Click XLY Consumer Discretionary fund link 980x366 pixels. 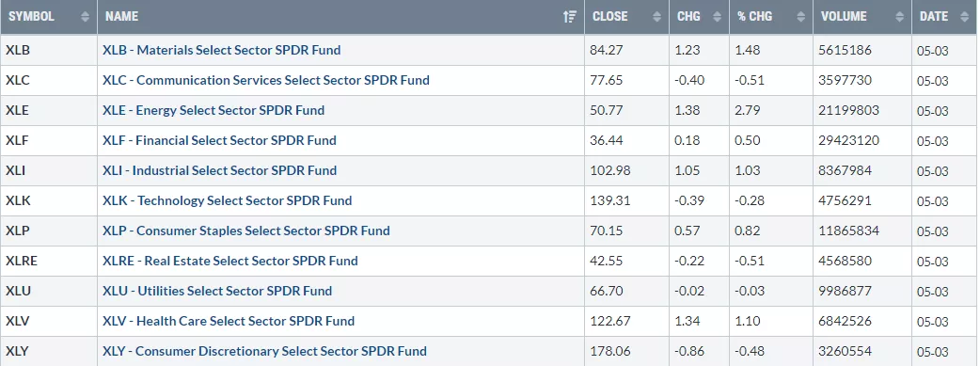[265, 351]
